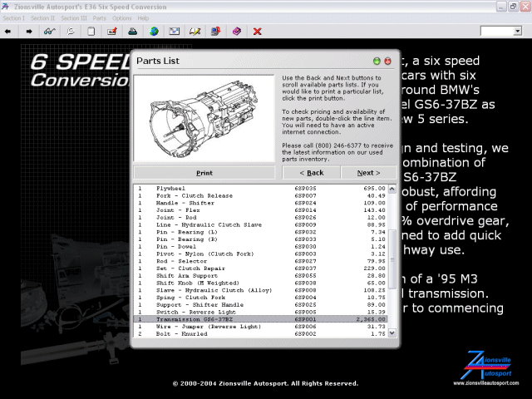
Task: Select the Support - Shifter Handle row
Action: coord(260,305)
